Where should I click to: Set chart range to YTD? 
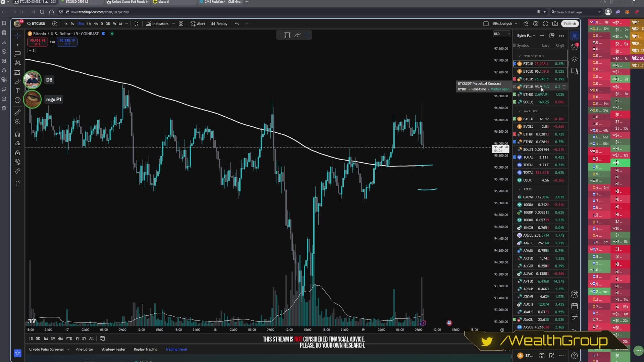[69, 339]
